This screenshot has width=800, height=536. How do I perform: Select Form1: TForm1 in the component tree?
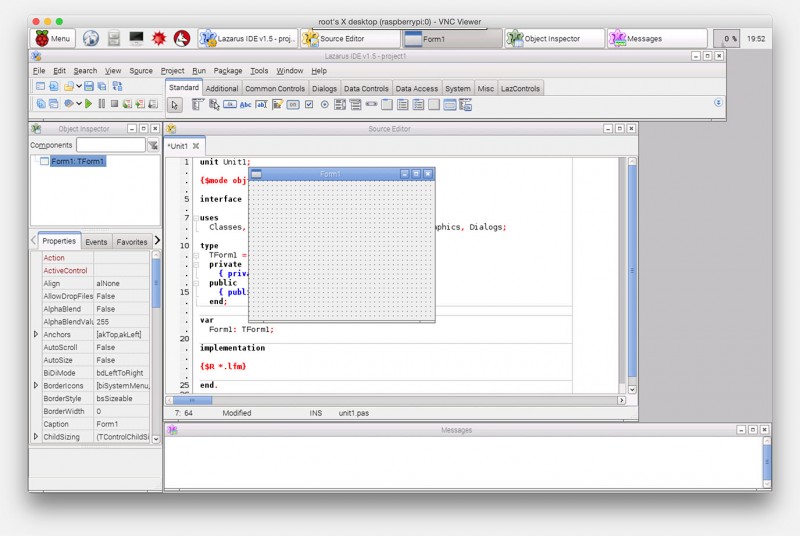tap(77, 161)
